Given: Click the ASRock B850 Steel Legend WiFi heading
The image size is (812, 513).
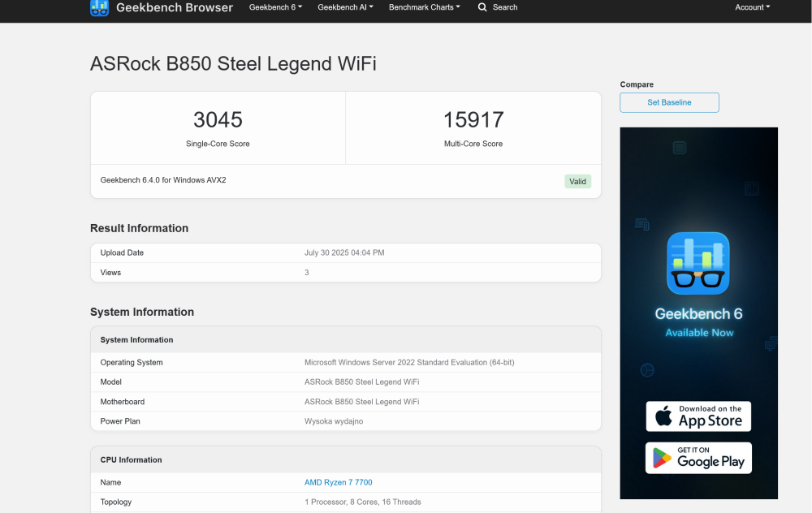Looking at the screenshot, I should pyautogui.click(x=233, y=63).
